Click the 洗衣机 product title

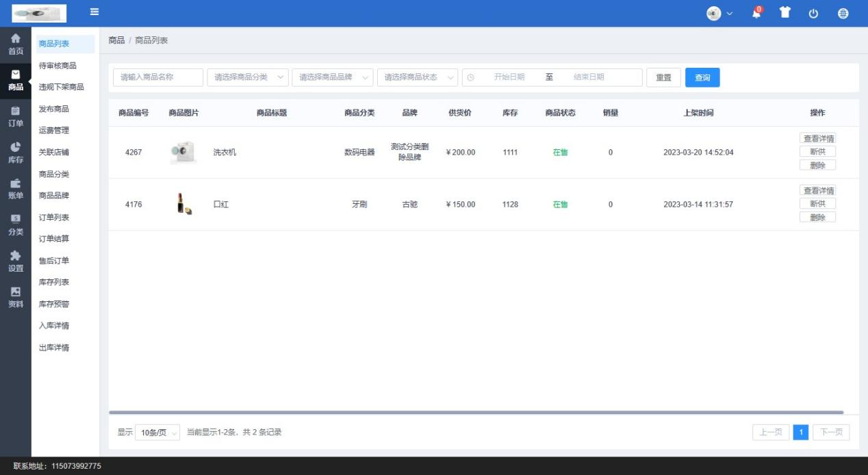coord(225,153)
